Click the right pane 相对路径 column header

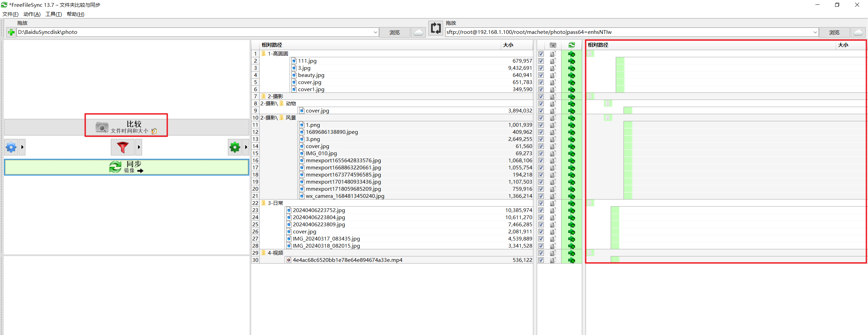pos(711,45)
